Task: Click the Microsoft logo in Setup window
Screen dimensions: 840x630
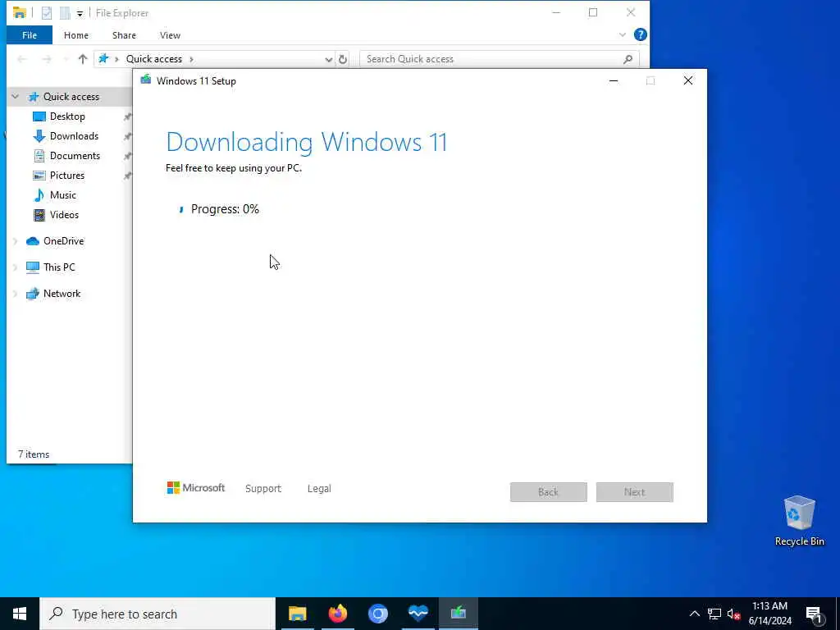Action: pos(196,488)
